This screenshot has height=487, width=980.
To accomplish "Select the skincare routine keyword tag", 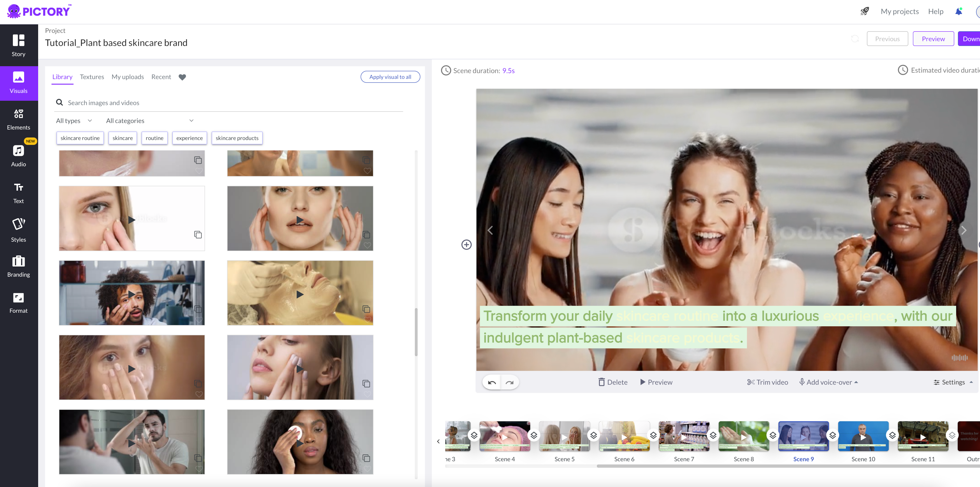I will point(80,138).
